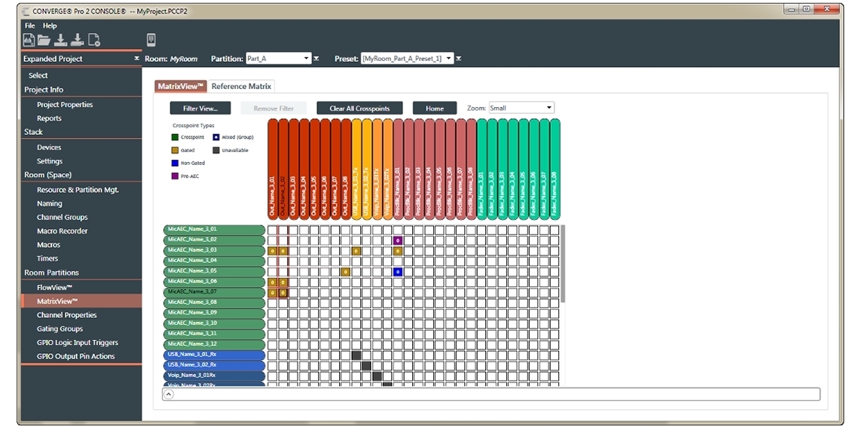Open the Preset dropdown list
Screen dimensions: 868x434
[407, 59]
